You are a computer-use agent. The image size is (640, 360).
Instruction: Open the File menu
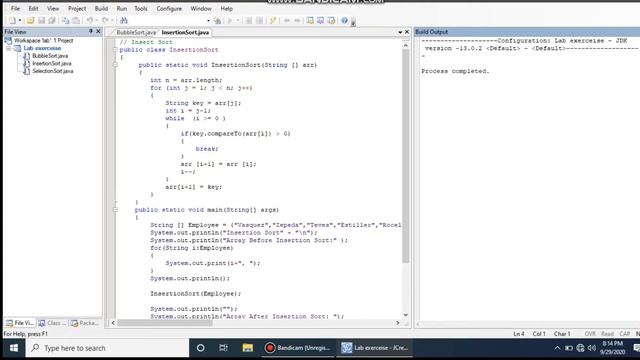[x=15, y=9]
